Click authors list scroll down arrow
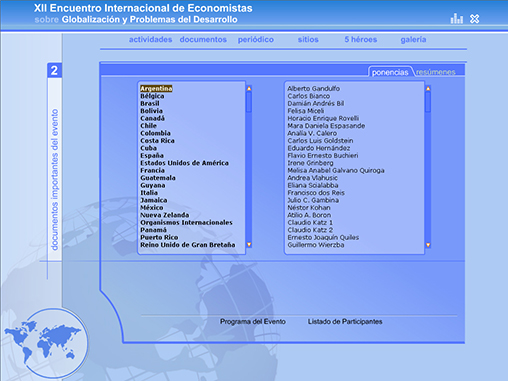The width and height of the screenshot is (508, 381). click(x=428, y=245)
